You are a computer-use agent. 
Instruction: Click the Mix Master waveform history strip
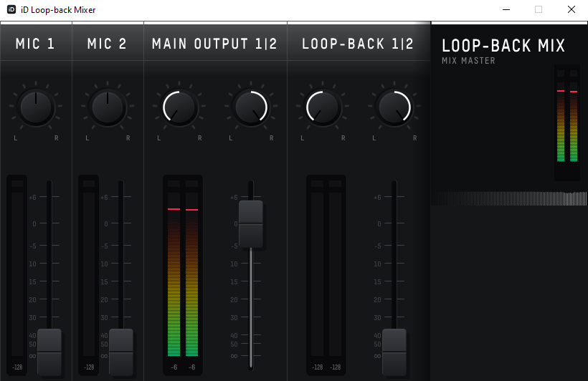(x=509, y=198)
